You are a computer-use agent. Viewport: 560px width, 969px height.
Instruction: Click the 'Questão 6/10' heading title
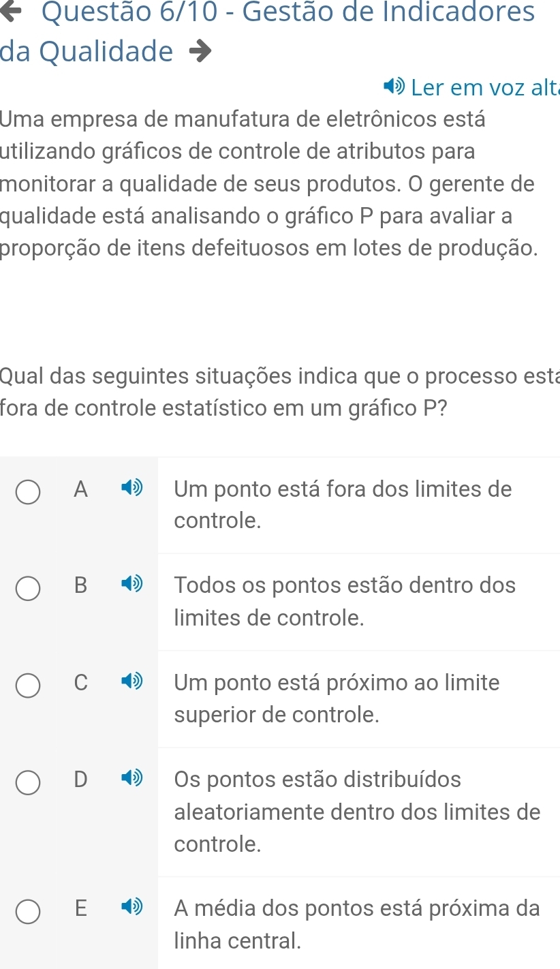pos(287,11)
